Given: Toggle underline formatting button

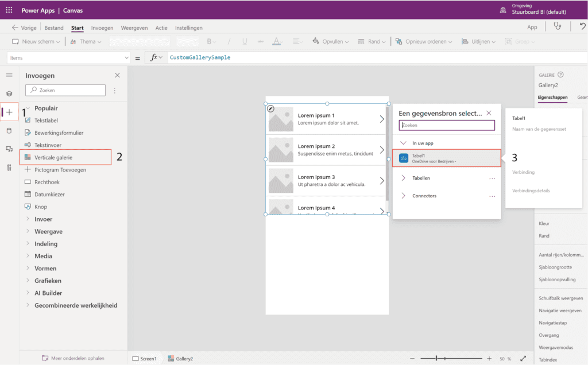Looking at the screenshot, I should [x=245, y=41].
